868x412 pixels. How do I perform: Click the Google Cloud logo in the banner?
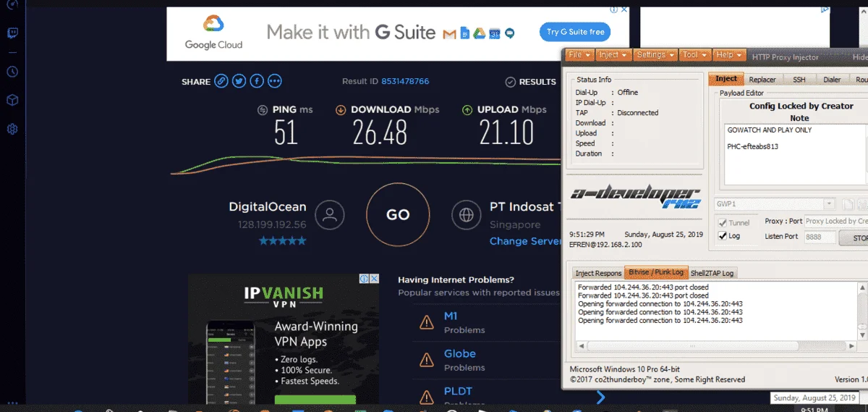(213, 33)
